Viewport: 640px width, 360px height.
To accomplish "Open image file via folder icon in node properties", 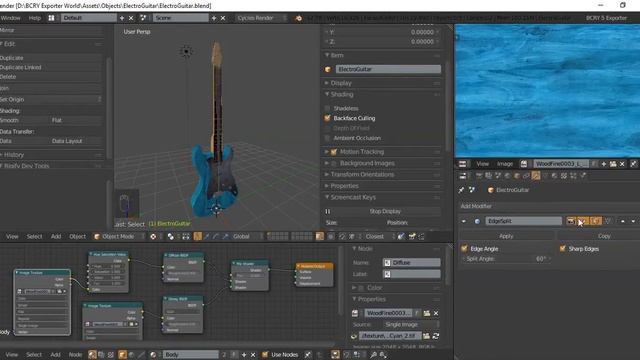I will [427, 313].
